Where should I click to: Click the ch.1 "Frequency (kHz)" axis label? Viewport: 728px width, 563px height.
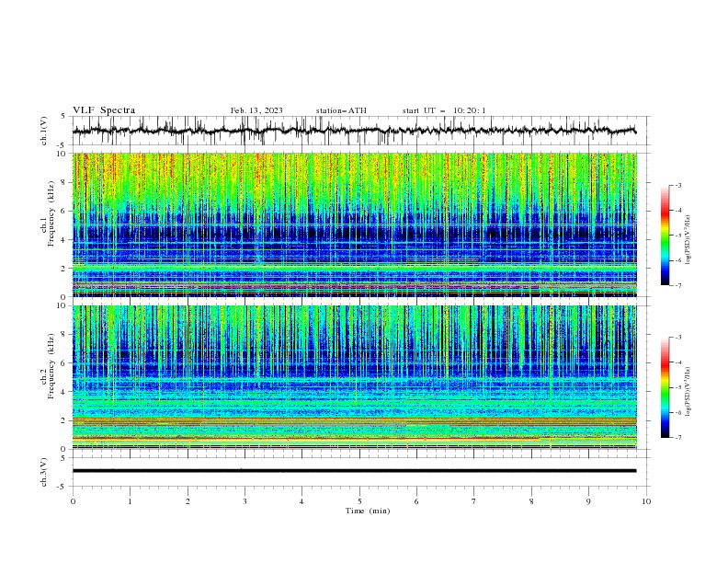pos(51,212)
